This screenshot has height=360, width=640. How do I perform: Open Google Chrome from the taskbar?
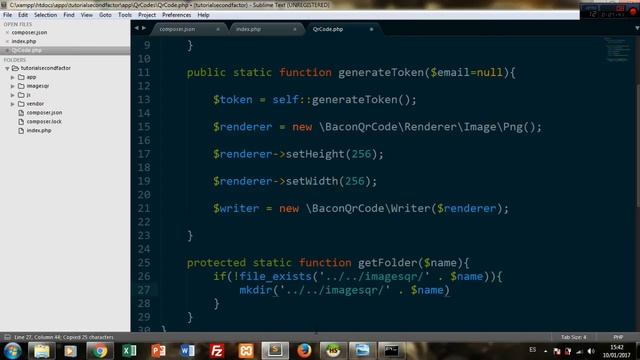(100, 351)
